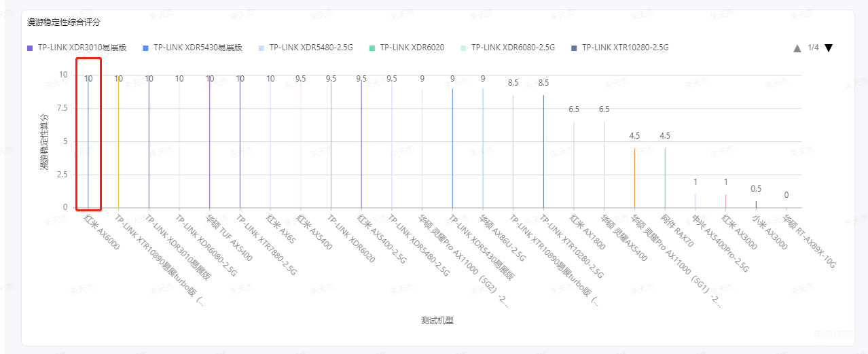The image size is (868, 354).
Task: Click the 漫游稳定性综合评分 chart title
Action: click(64, 22)
